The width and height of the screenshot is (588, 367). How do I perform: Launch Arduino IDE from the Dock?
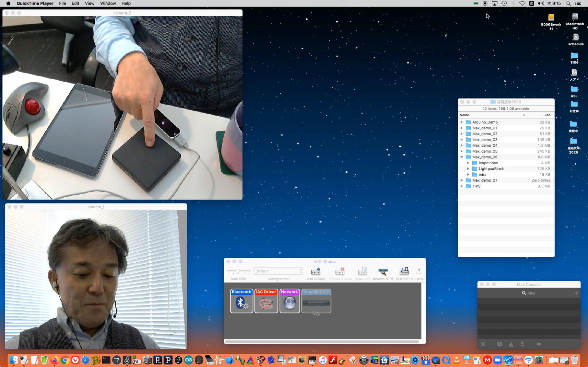pos(189,360)
